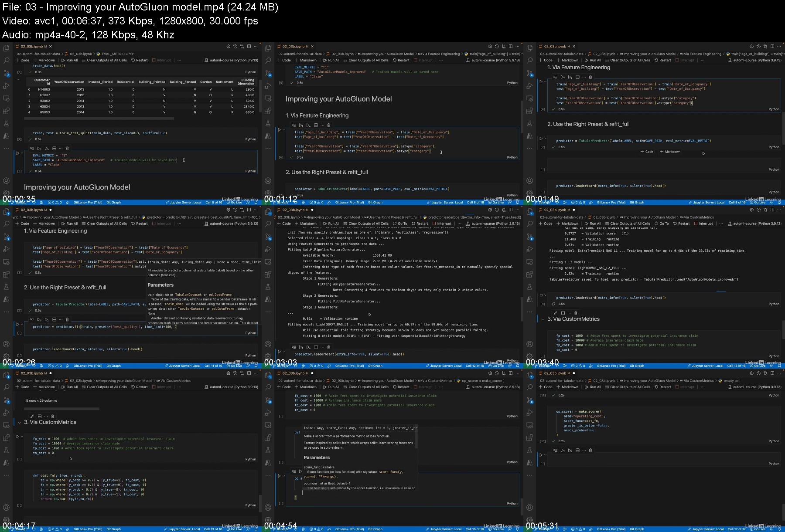Image resolution: width=785 pixels, height=532 pixels.
Task: Stop the running leaderboard cell in 00:03:40 frame
Action: click(x=541, y=295)
